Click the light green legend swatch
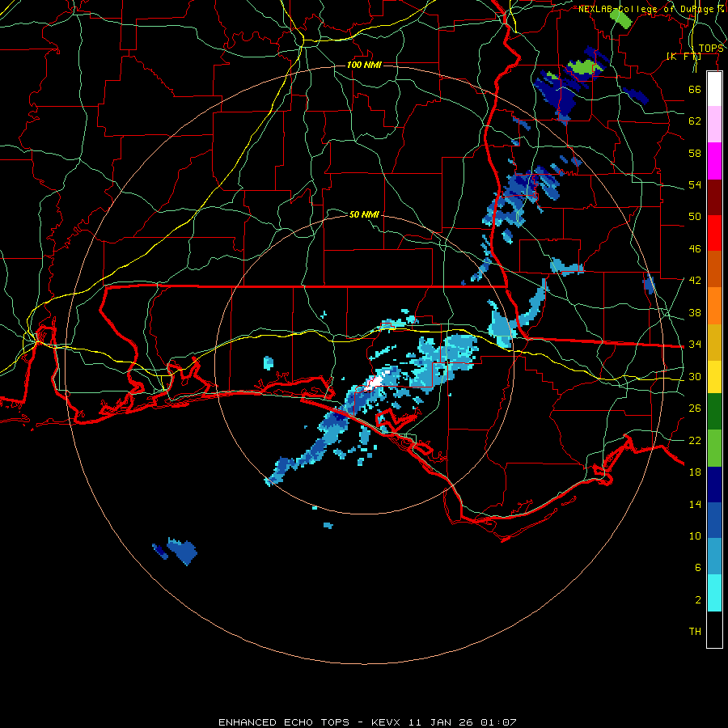This screenshot has height=728, width=728. [x=714, y=448]
